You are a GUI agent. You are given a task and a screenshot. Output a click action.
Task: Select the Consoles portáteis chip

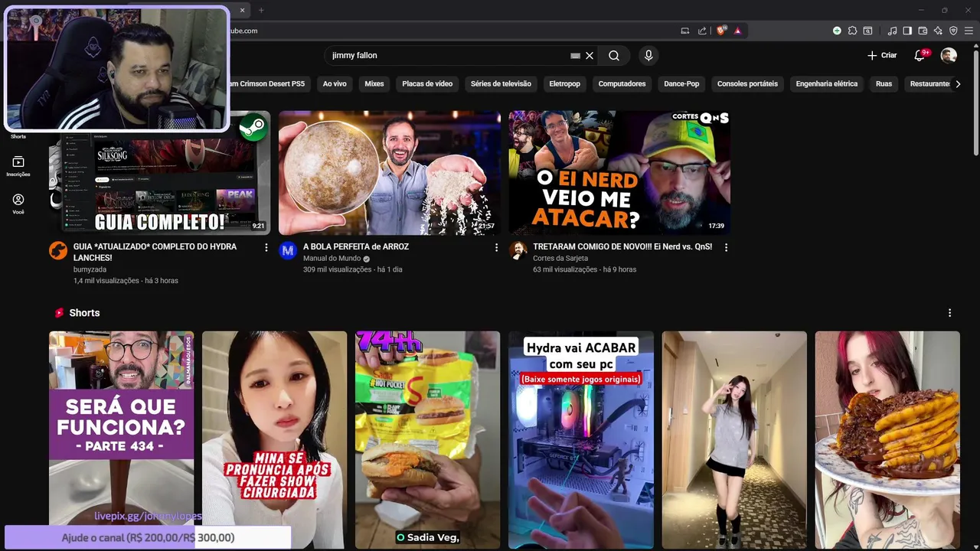[x=747, y=83]
